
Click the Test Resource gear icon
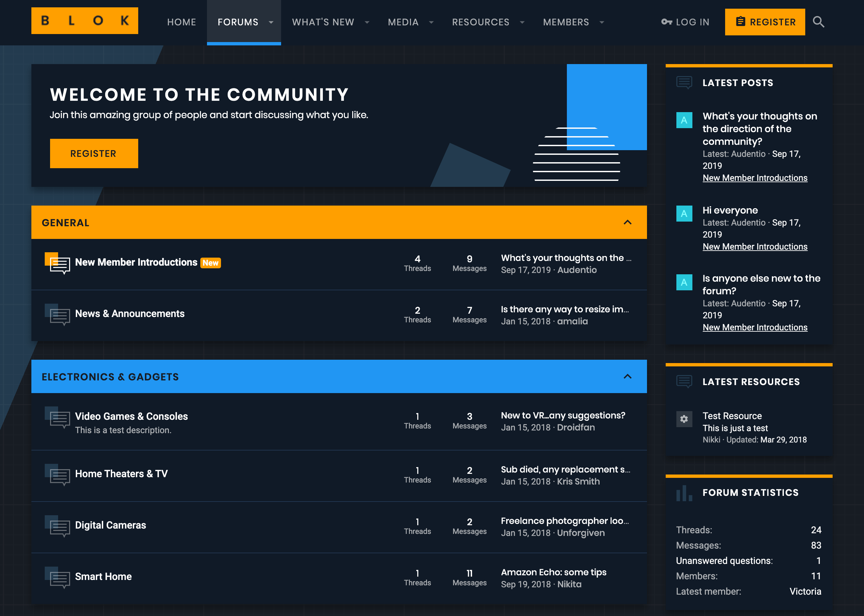point(684,419)
